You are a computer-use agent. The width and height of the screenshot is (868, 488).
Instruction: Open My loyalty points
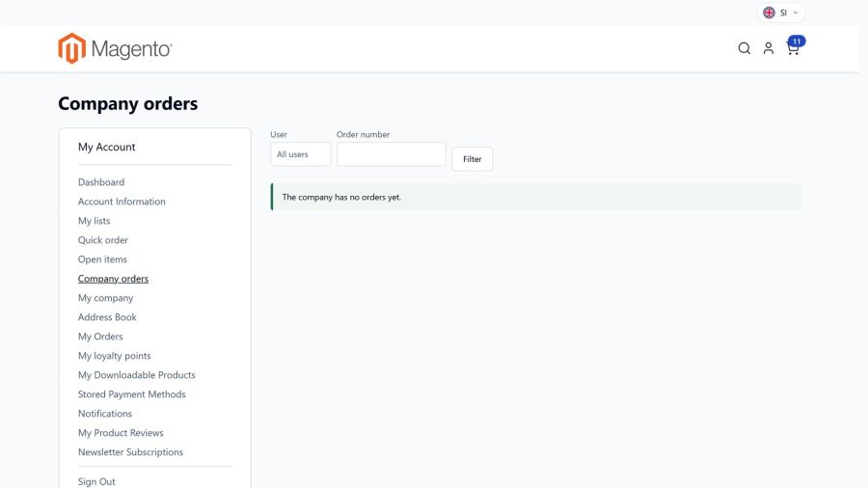pos(115,356)
